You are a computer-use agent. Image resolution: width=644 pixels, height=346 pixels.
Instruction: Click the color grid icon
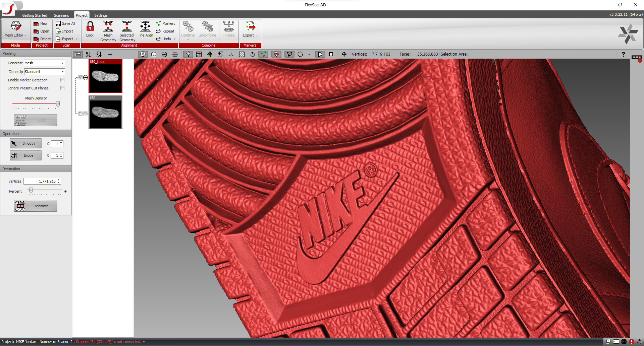199,54
